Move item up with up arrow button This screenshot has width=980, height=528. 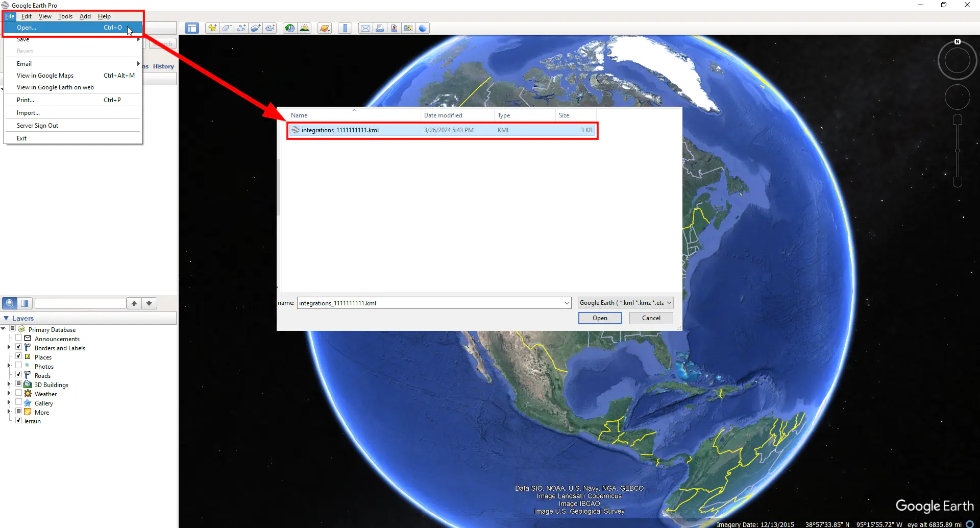click(x=134, y=303)
